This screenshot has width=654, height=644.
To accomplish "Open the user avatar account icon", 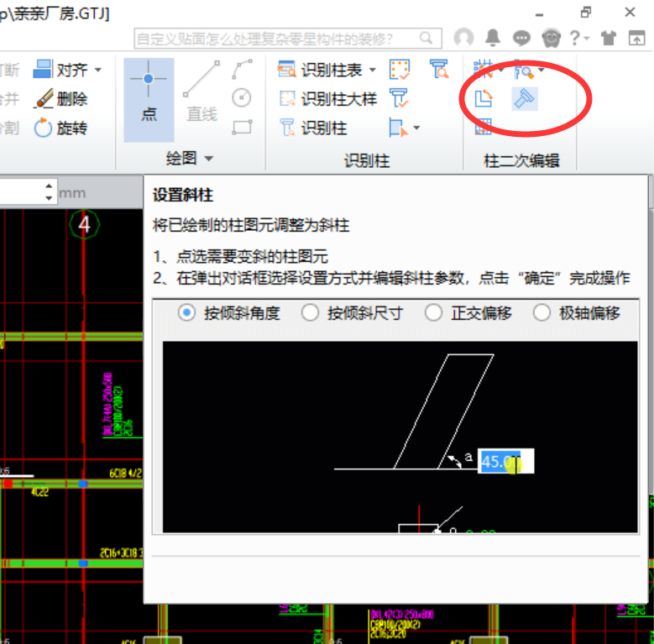I will 463,38.
